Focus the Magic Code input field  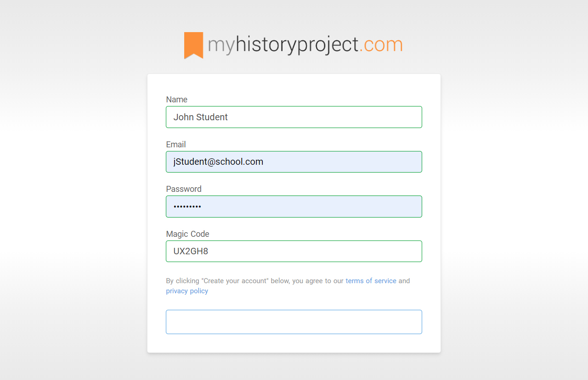click(x=294, y=251)
